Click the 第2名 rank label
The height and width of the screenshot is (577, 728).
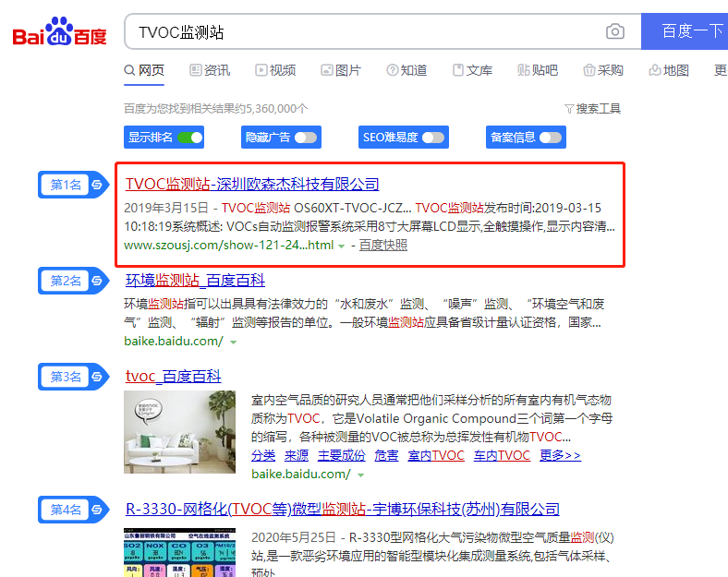66,281
